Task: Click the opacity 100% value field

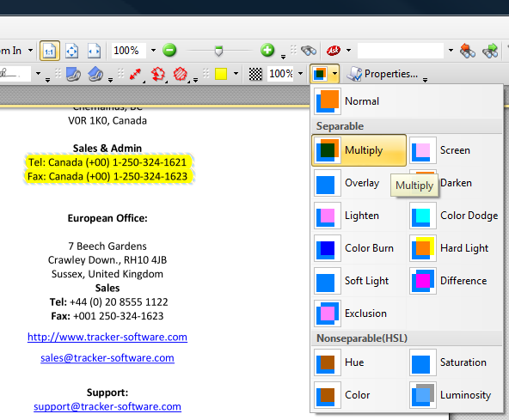Action: [x=281, y=74]
